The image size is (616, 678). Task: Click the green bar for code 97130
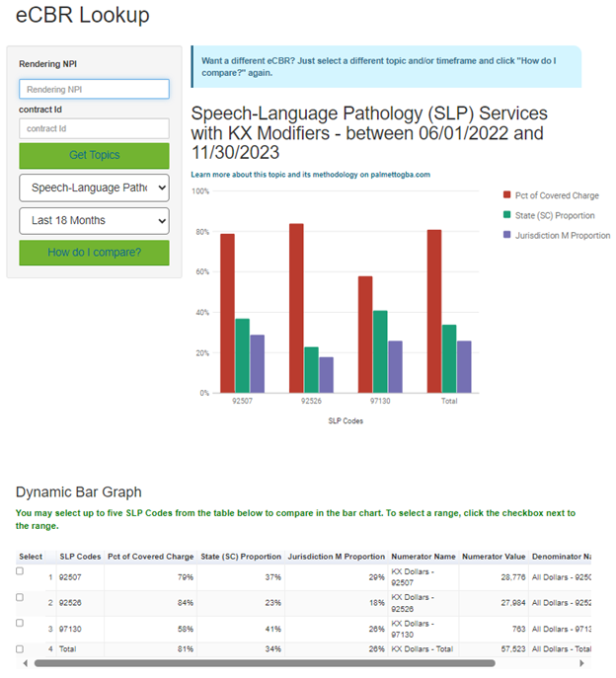[380, 351]
